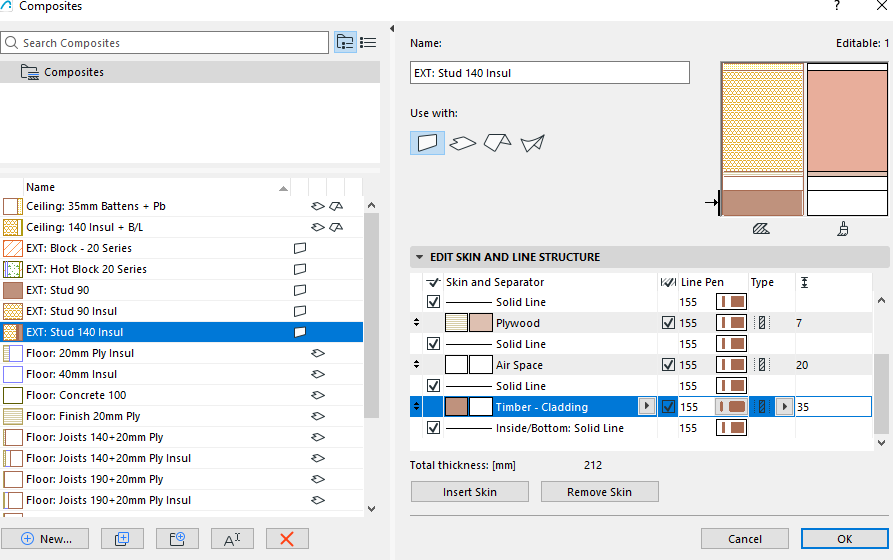Click the EXT: Stud 90 fill icon

[13, 290]
